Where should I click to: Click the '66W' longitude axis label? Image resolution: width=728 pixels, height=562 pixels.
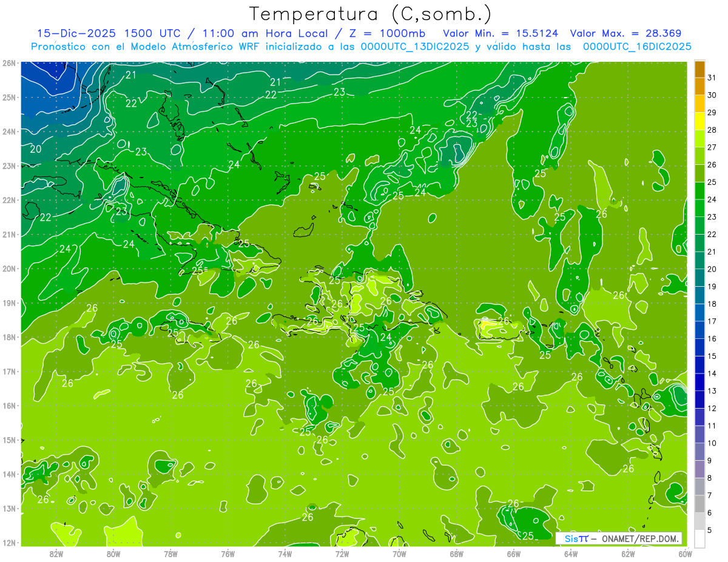[513, 554]
